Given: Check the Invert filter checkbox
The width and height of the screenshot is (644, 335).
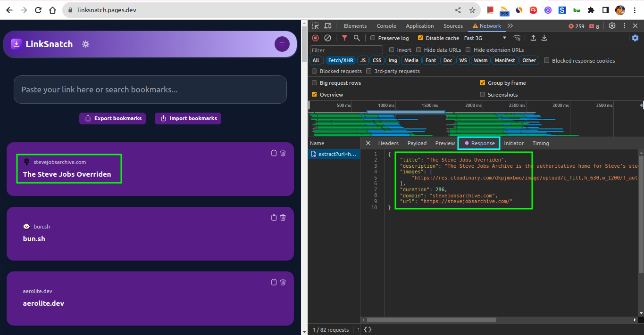Looking at the screenshot, I should (x=392, y=50).
